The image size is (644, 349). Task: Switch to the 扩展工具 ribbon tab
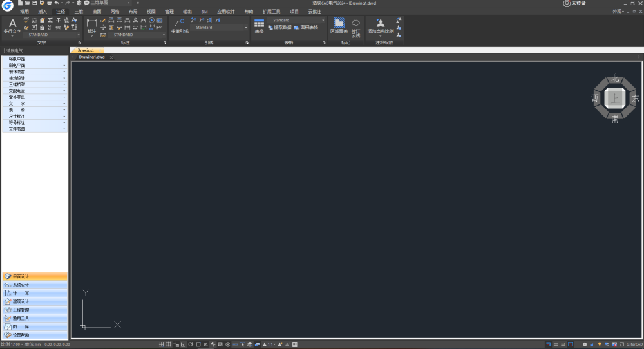click(272, 12)
